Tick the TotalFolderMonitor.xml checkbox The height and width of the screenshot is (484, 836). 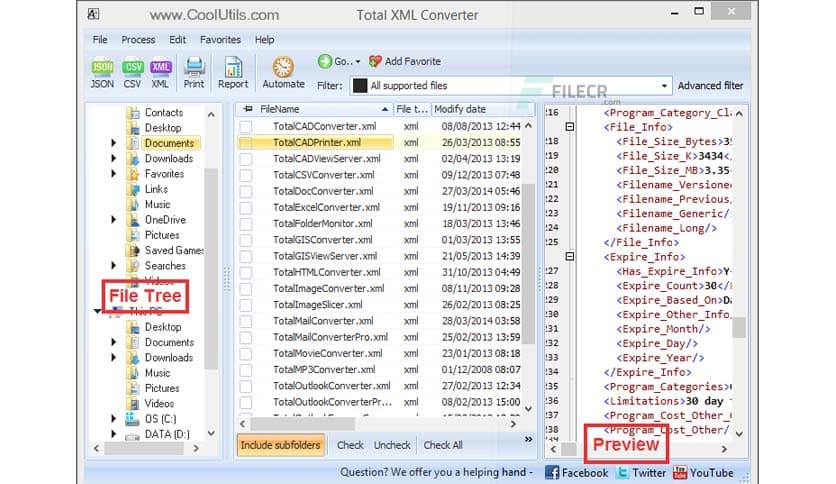(246, 224)
